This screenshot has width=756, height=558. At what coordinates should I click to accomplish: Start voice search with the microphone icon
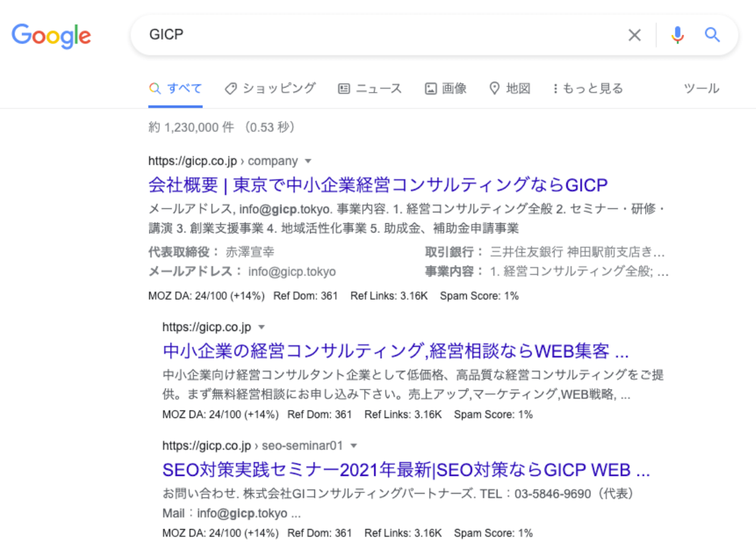[x=677, y=35]
